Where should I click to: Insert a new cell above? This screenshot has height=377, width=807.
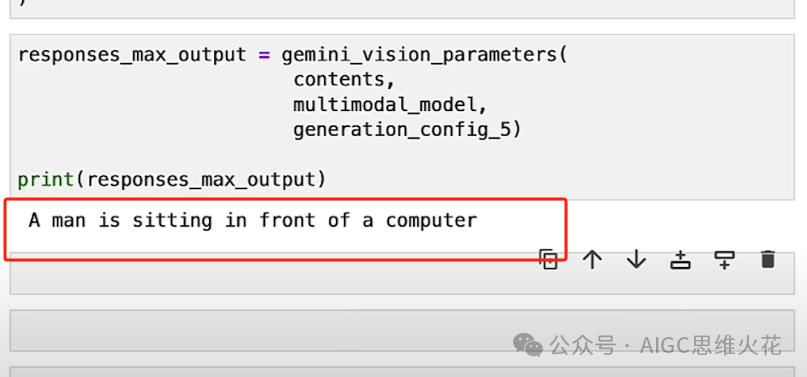point(680,260)
